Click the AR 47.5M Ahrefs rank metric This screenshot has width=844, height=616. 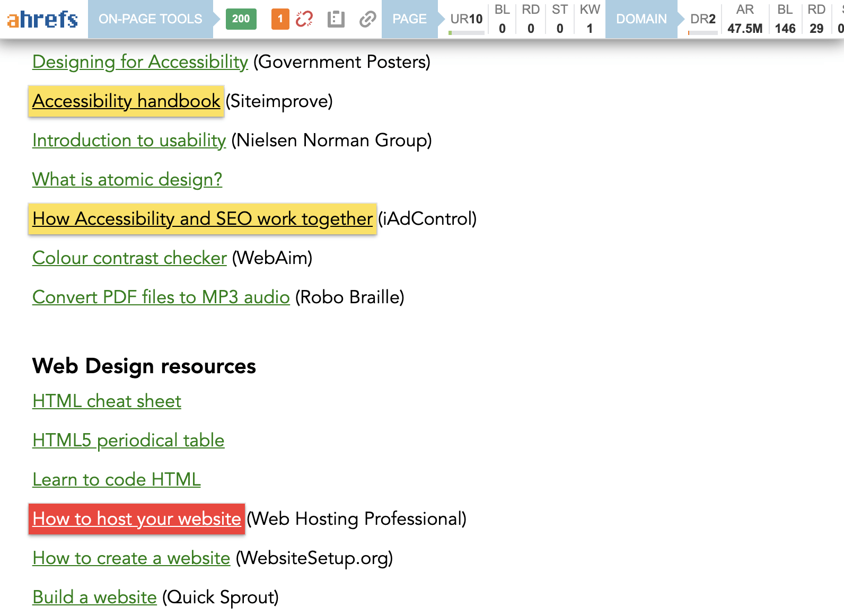[744, 19]
